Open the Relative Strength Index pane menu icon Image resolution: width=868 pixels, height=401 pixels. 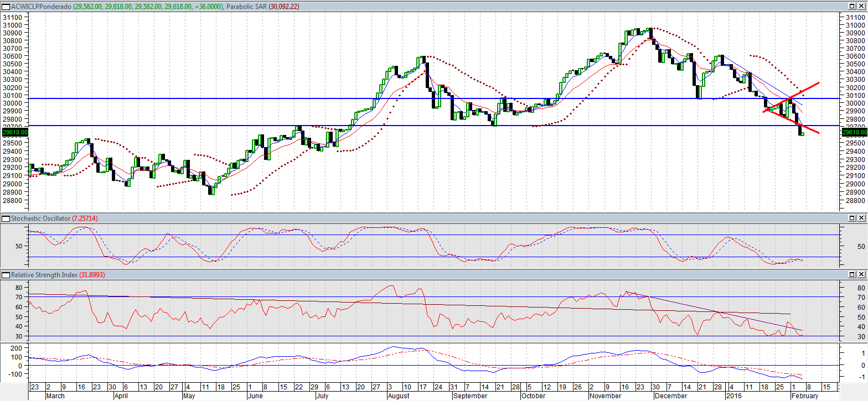6,274
